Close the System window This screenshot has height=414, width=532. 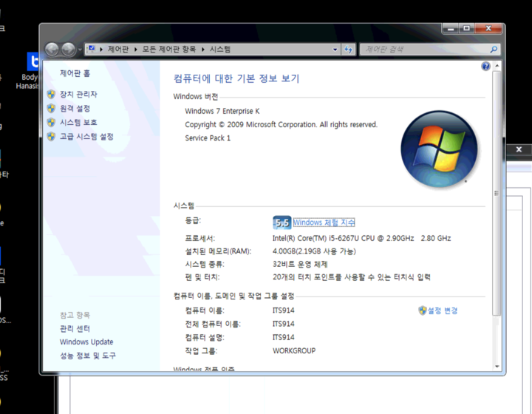488,29
